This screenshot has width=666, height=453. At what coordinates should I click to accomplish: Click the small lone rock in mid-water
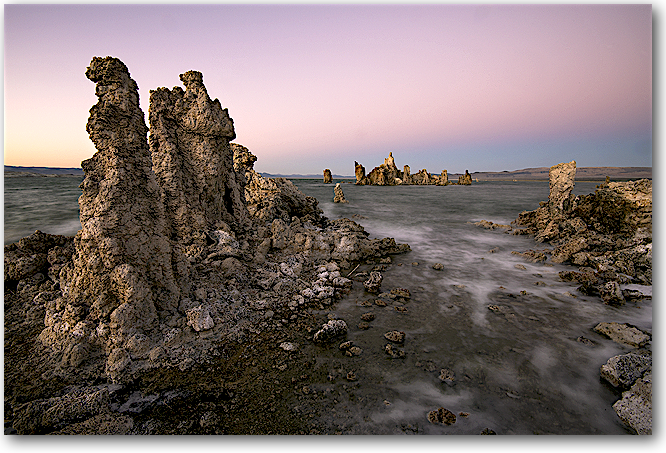339,193
